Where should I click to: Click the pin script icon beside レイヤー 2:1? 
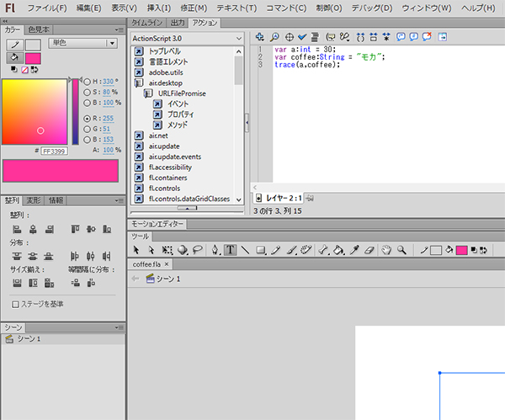[x=310, y=198]
